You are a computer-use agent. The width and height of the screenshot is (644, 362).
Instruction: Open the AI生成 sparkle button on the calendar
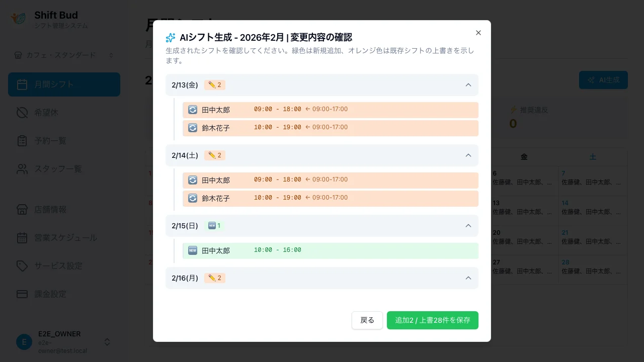point(603,79)
